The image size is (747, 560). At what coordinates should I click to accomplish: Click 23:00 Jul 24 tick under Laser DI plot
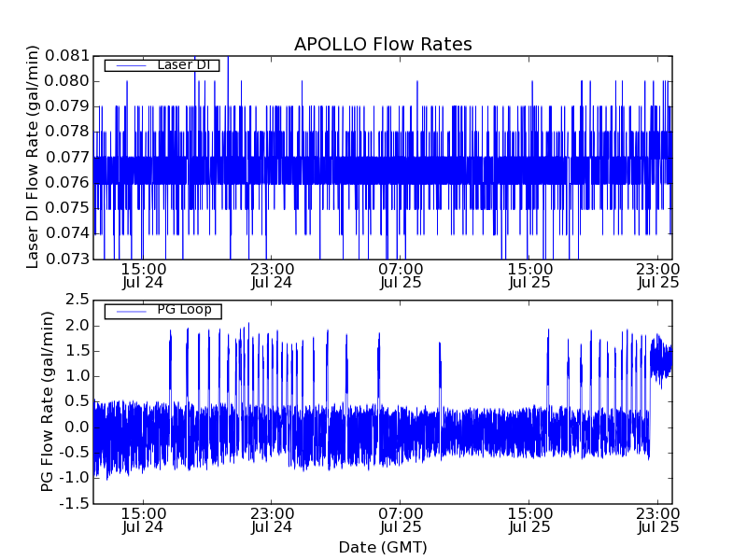(x=271, y=275)
